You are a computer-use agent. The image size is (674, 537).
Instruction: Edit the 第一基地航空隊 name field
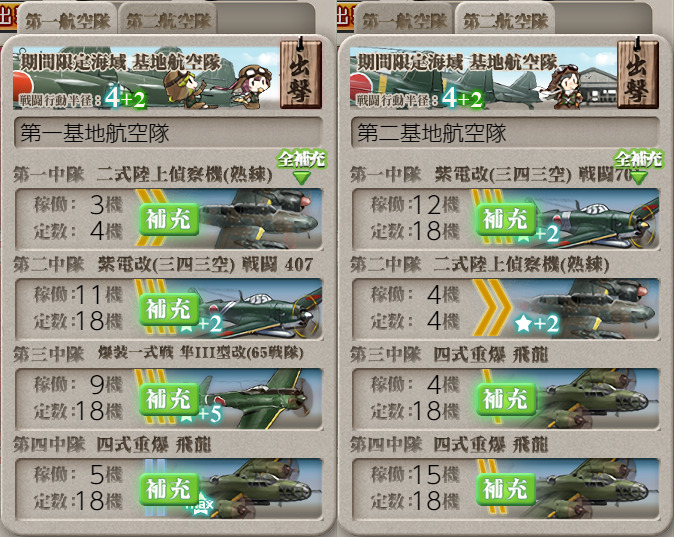tap(168, 132)
